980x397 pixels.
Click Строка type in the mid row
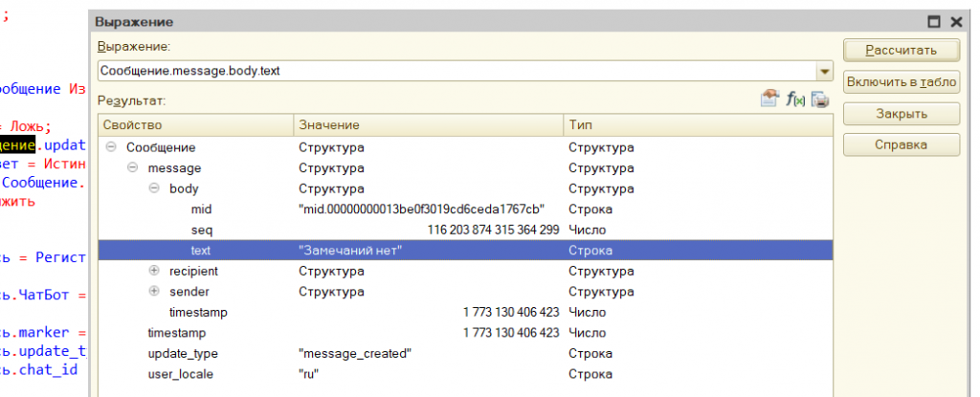pos(590,210)
